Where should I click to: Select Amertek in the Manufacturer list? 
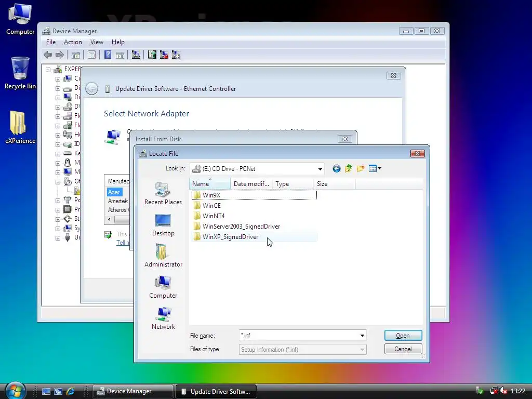click(118, 201)
